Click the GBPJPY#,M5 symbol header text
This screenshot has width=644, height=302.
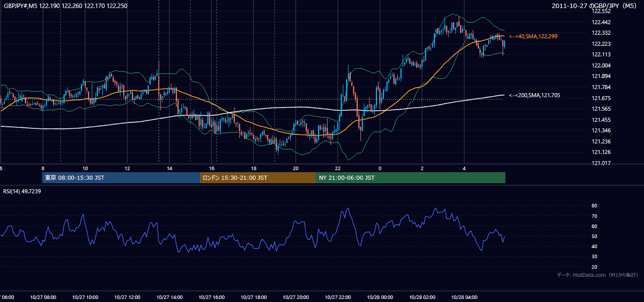click(66, 6)
